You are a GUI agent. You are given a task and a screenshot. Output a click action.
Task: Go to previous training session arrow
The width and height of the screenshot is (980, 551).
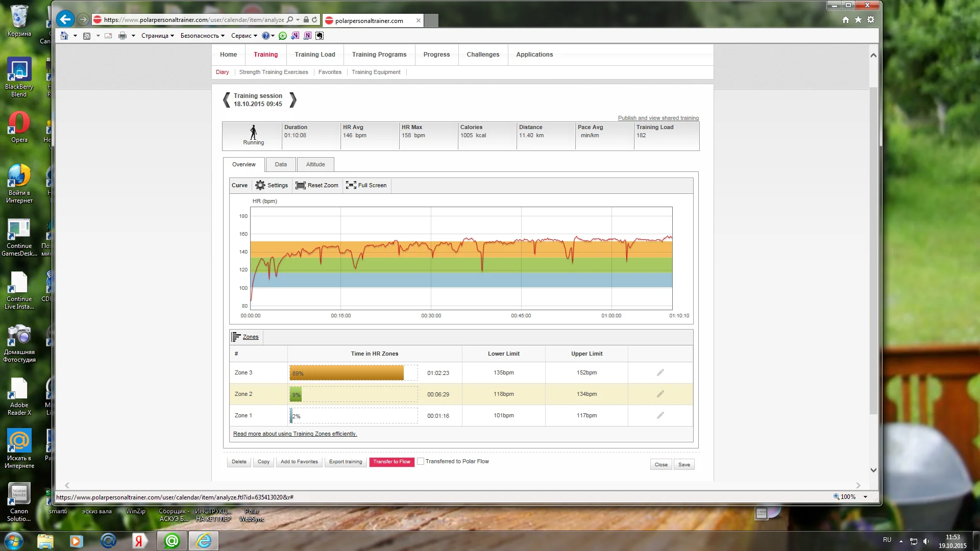point(227,100)
